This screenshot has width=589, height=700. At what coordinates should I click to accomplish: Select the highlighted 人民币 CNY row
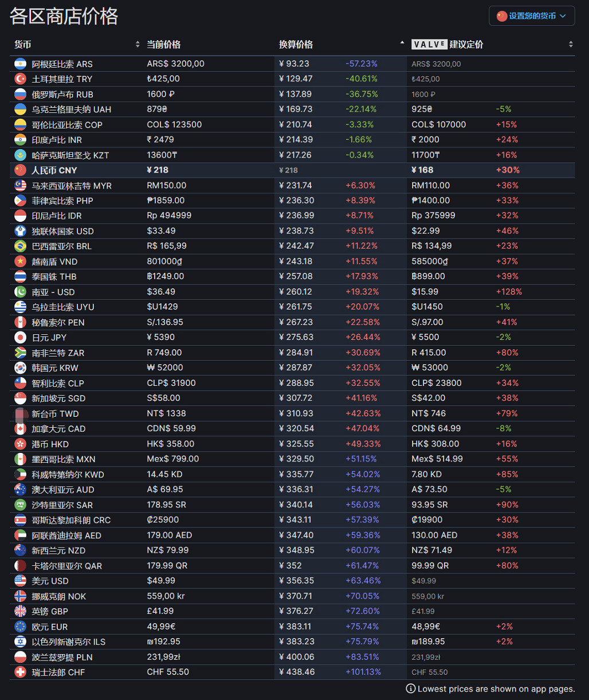point(54,170)
